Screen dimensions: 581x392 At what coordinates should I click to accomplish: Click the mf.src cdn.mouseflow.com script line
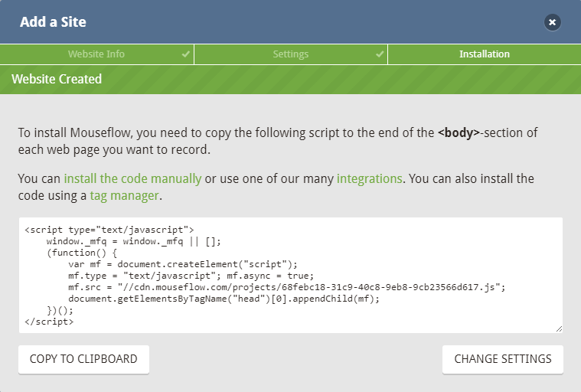(x=287, y=287)
